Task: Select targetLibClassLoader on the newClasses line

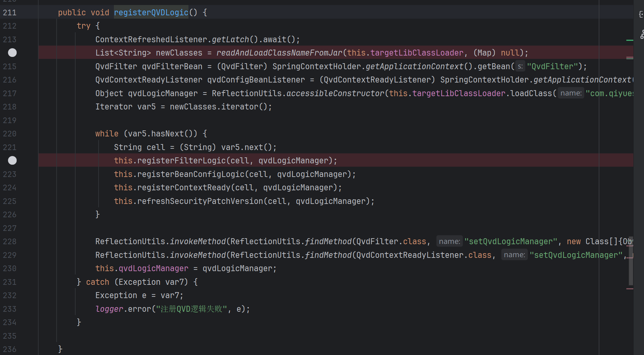Action: tap(417, 53)
